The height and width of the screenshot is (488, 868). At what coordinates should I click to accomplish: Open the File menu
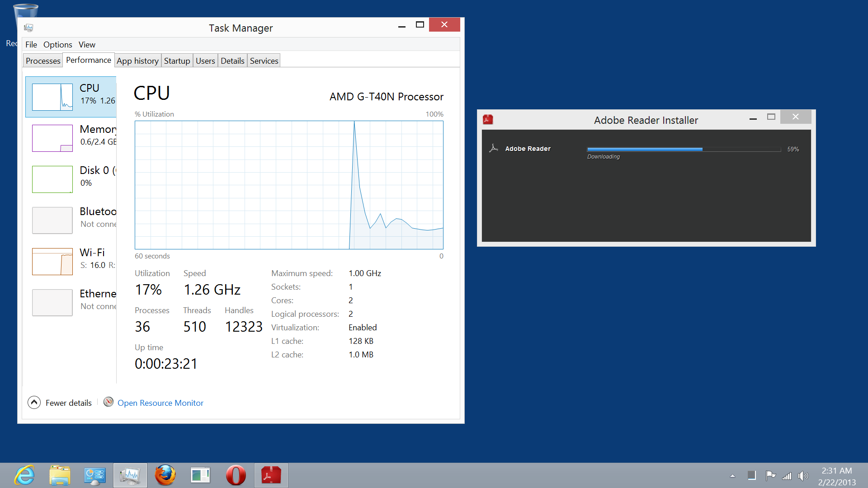pos(31,44)
